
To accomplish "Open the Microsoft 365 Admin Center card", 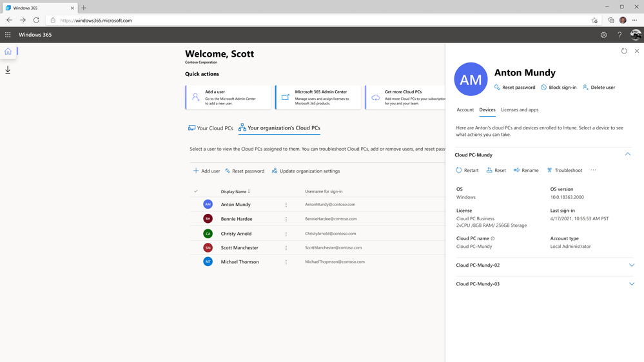I will tap(318, 97).
